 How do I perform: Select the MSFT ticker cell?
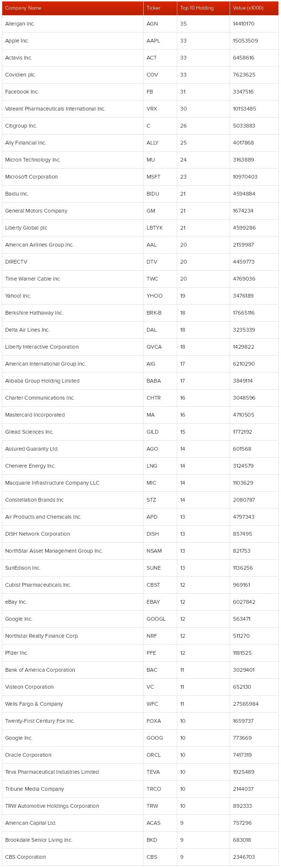(153, 177)
